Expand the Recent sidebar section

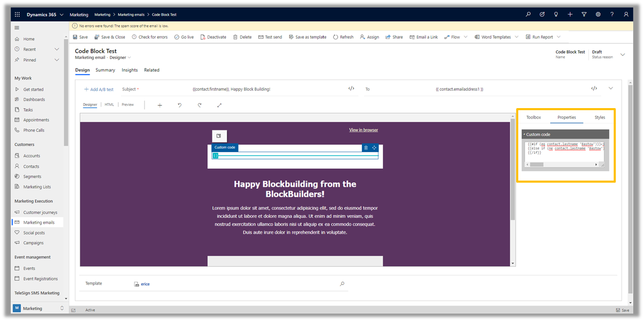tap(57, 49)
